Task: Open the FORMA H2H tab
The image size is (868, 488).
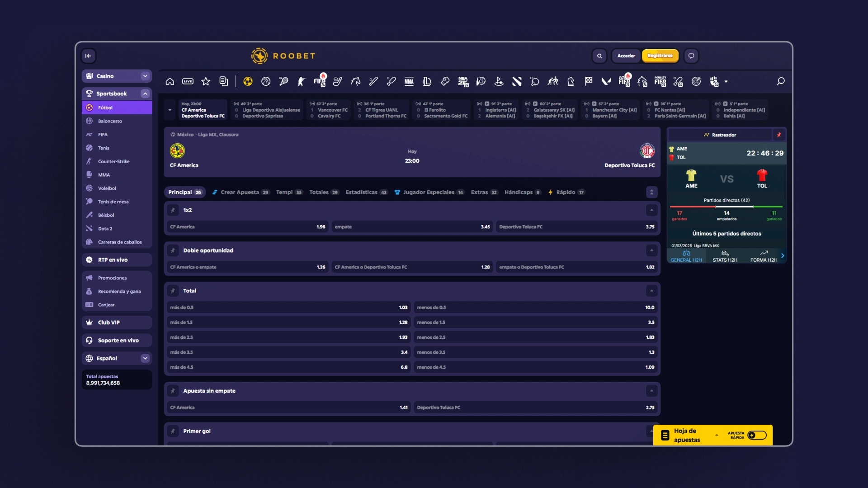Action: coord(764,256)
